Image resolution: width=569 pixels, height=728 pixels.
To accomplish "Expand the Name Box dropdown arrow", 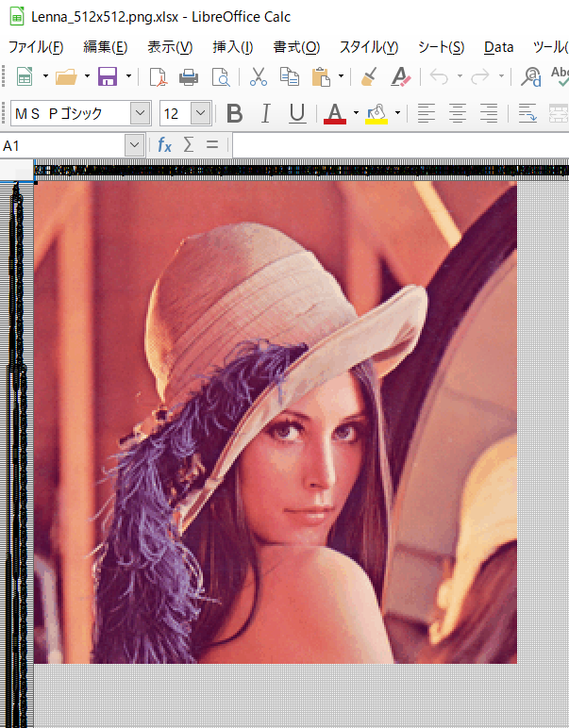I will (134, 146).
